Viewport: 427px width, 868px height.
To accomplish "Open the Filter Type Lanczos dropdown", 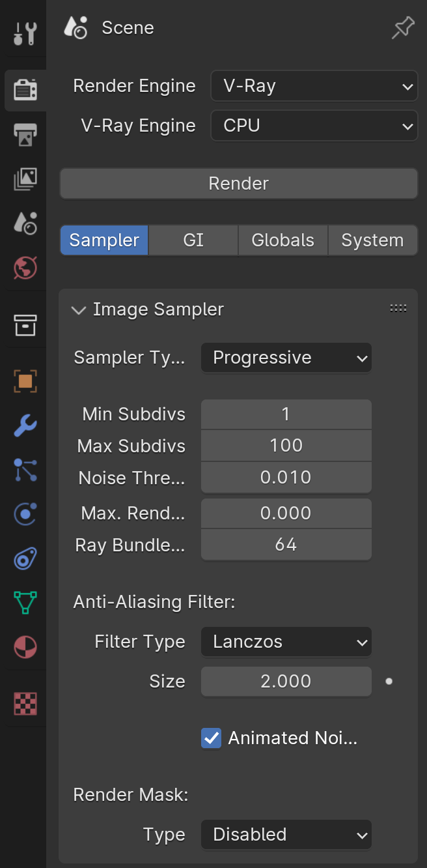I will click(x=286, y=642).
